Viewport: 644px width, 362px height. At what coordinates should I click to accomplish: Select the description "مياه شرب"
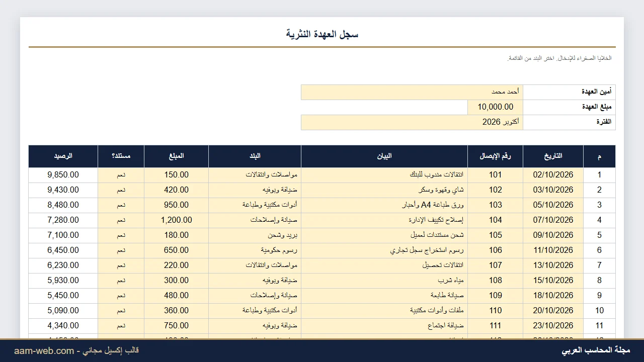[384, 281]
